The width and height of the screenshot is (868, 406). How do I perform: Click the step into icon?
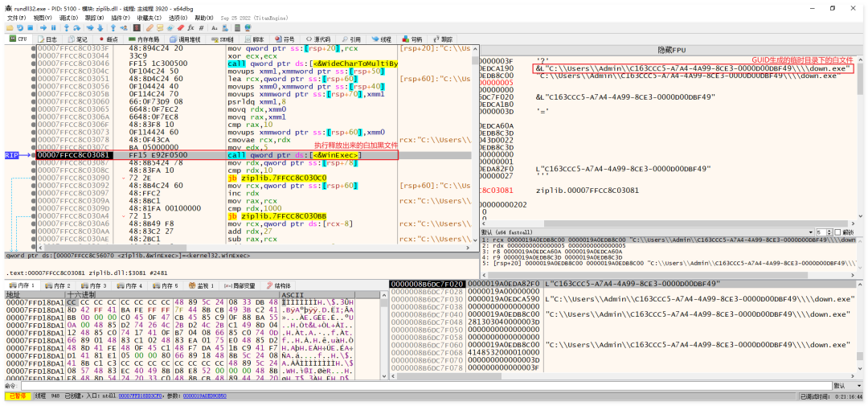67,27
